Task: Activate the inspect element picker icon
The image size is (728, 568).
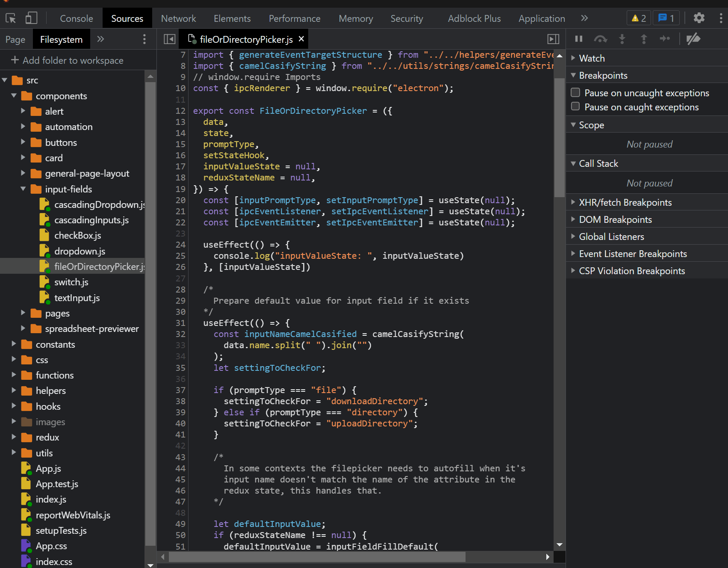Action: (11, 18)
